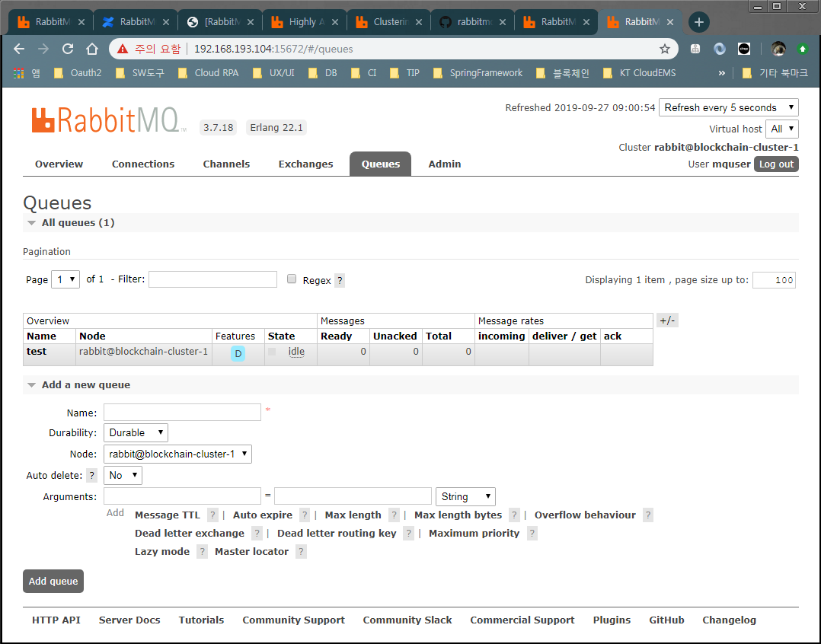The height and width of the screenshot is (644, 821).
Task: Show help for Max length argument
Action: [395, 515]
